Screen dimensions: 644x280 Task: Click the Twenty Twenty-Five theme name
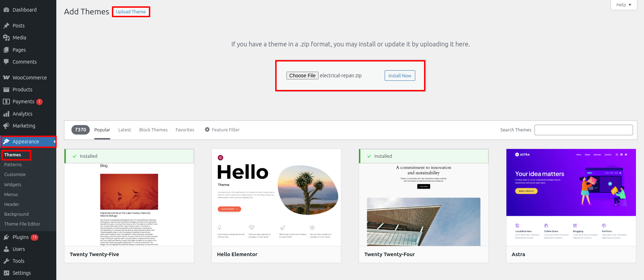point(94,254)
